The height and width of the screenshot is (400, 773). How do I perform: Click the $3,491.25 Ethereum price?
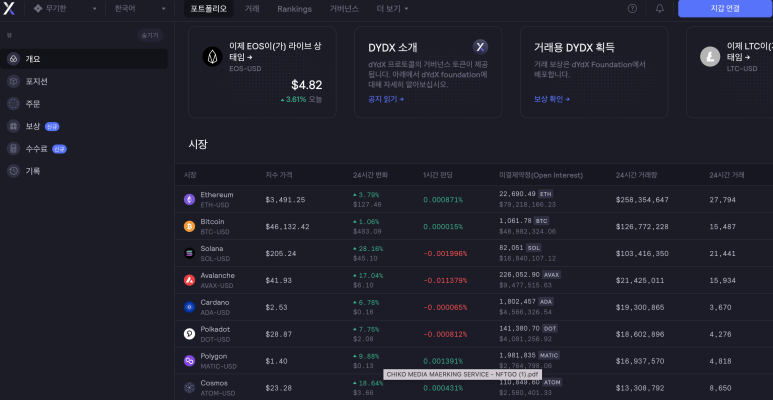[285, 200]
